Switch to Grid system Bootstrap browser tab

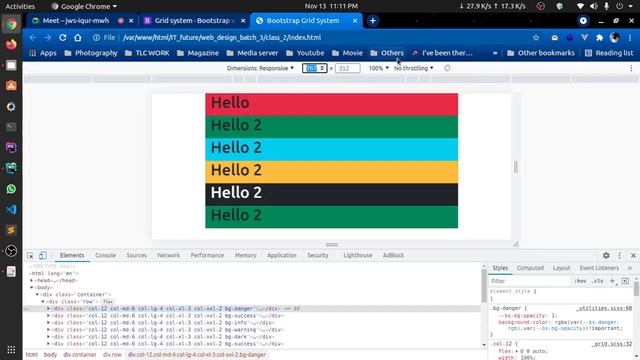[195, 21]
